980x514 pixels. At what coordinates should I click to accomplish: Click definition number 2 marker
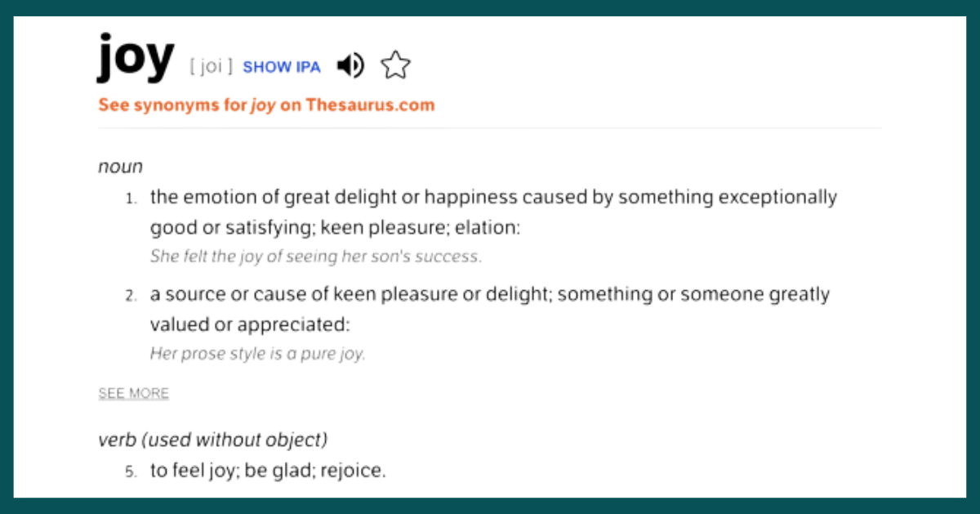[x=131, y=296]
